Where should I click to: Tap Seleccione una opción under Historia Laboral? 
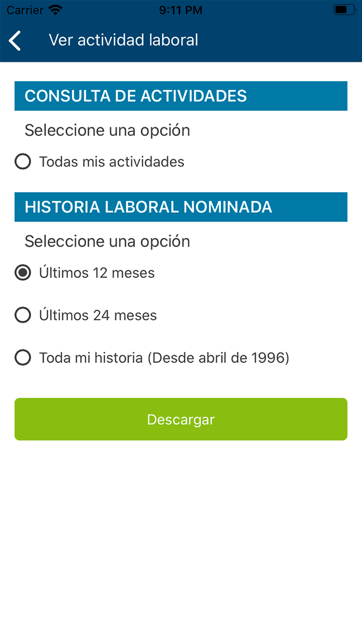[x=107, y=241]
